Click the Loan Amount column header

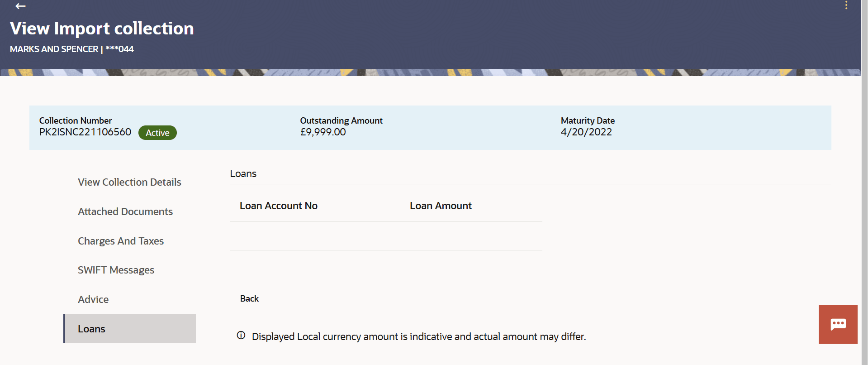click(x=441, y=206)
